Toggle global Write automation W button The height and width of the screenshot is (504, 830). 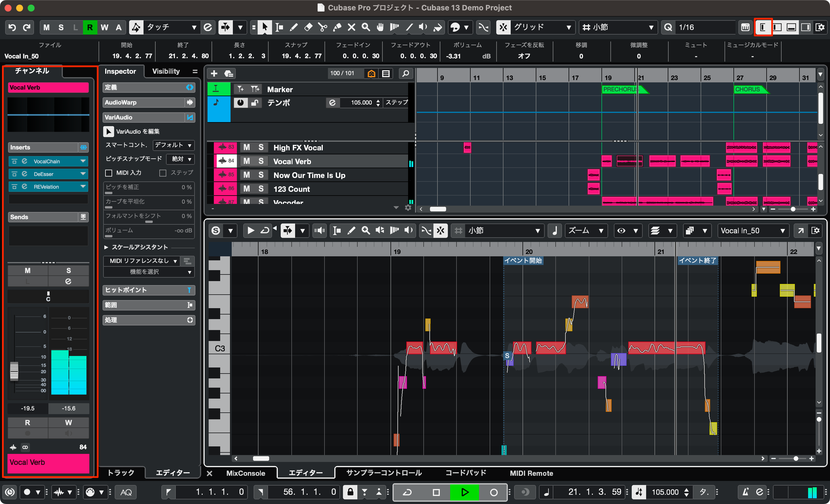(104, 27)
